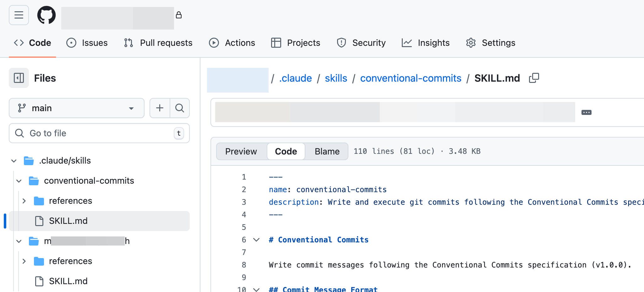Go to the Actions tab
The image size is (644, 292).
tap(232, 43)
